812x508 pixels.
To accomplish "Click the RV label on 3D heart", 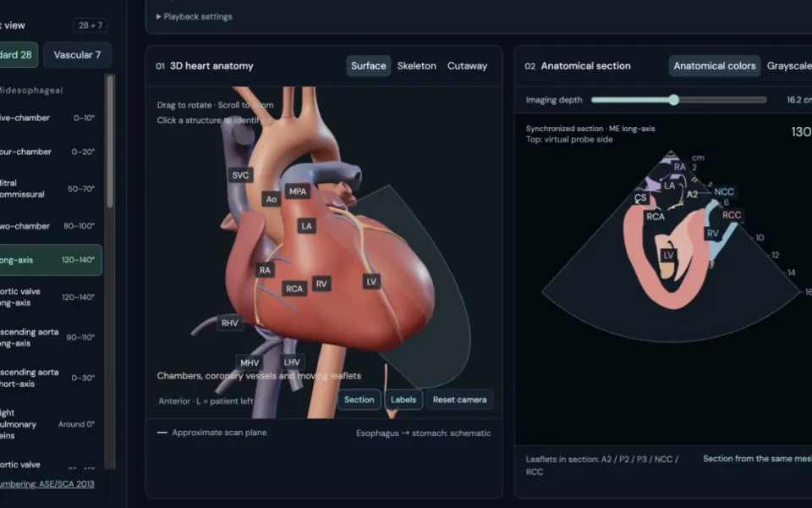I will [321, 284].
